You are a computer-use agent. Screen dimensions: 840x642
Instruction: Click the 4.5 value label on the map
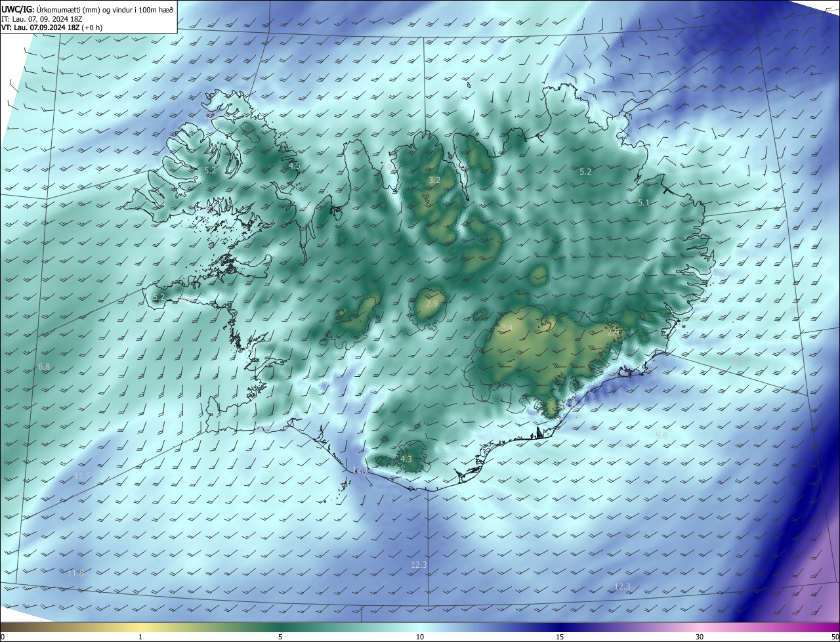295,166
